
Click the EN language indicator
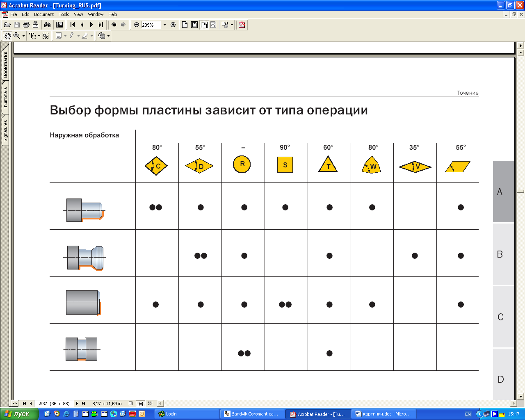468,414
